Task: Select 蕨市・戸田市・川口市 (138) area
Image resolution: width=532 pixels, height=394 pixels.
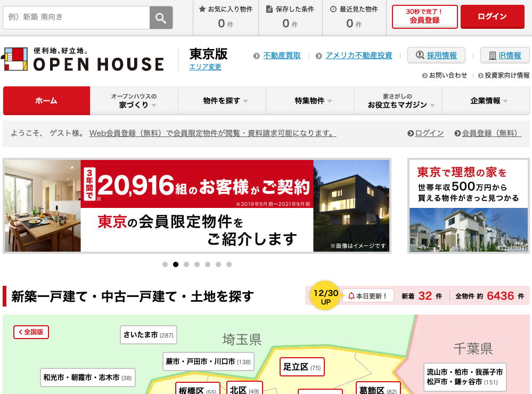Action: click(x=208, y=361)
